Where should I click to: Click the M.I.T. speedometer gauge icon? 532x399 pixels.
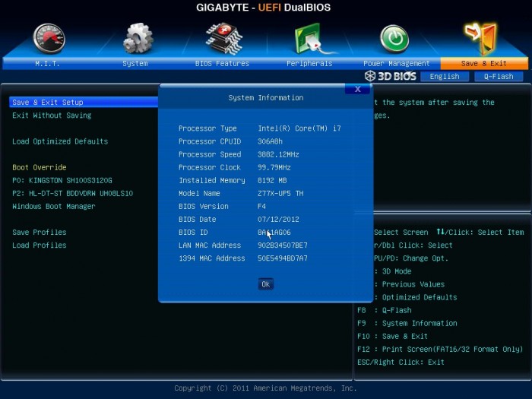tap(49, 39)
